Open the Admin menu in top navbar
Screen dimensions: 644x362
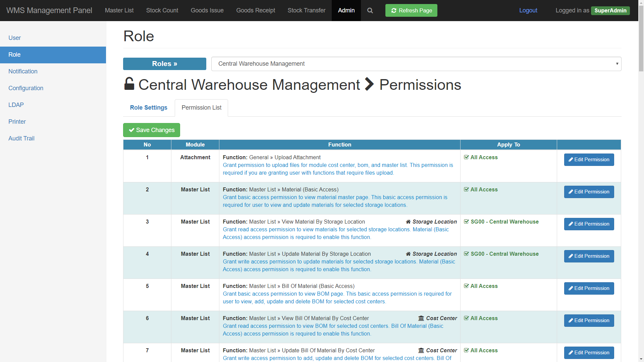point(346,10)
